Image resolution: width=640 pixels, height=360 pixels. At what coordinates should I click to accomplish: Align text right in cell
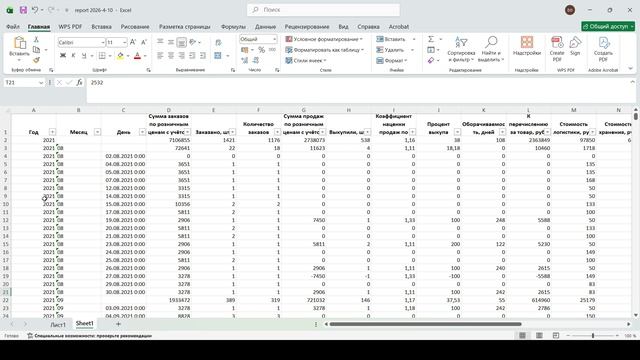(x=182, y=56)
